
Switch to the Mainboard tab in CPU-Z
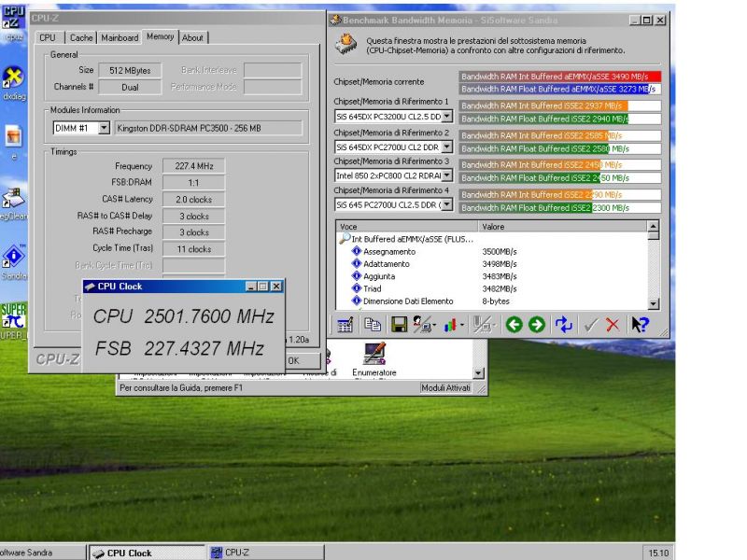coord(120,37)
